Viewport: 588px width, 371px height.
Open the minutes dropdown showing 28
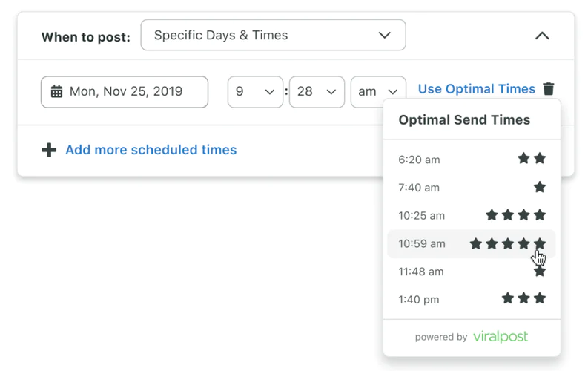(317, 92)
